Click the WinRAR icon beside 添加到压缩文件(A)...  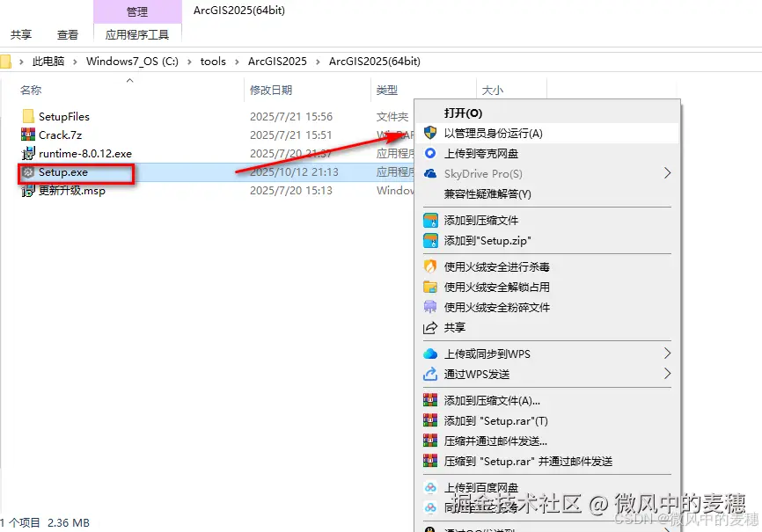coord(430,400)
